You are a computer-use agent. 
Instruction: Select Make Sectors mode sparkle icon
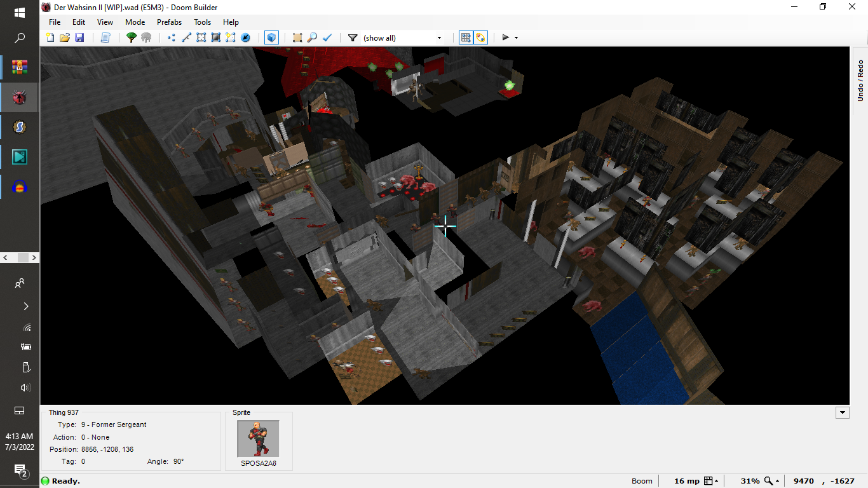230,37
